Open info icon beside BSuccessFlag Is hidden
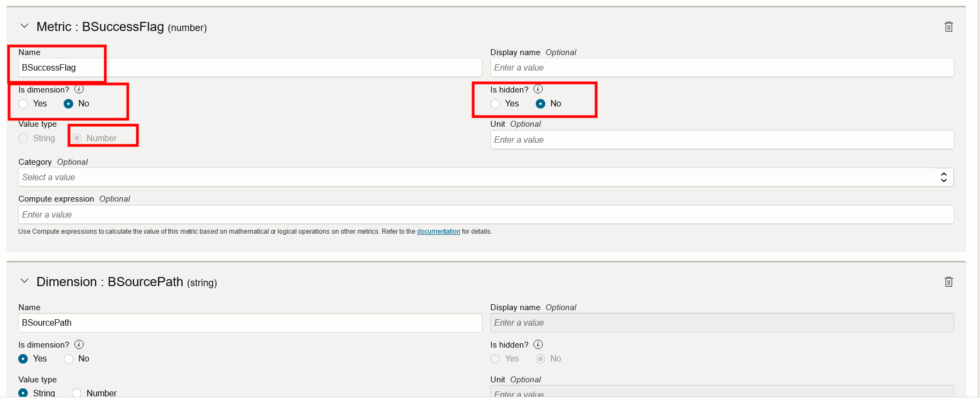 click(538, 89)
